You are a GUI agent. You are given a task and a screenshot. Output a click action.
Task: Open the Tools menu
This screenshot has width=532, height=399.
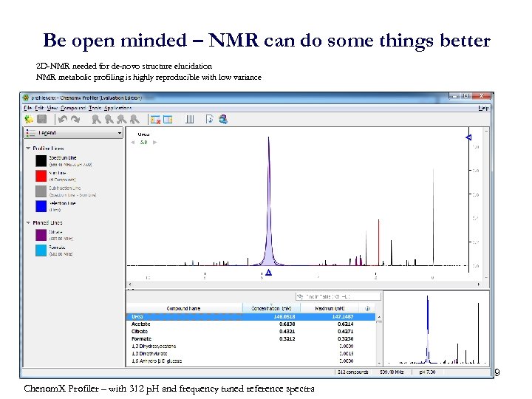pos(95,108)
